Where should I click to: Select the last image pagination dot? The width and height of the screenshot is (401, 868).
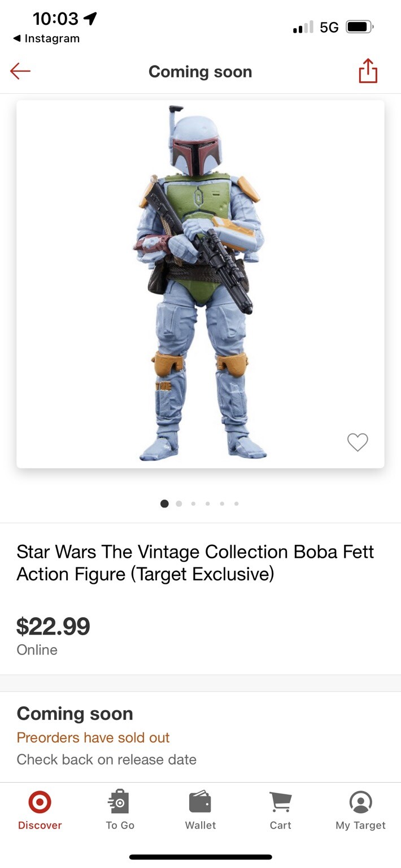236,504
